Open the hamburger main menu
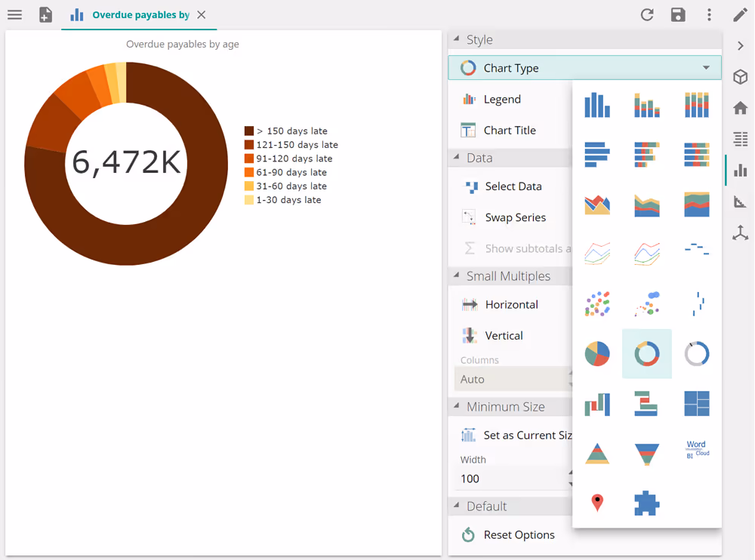 [x=14, y=15]
